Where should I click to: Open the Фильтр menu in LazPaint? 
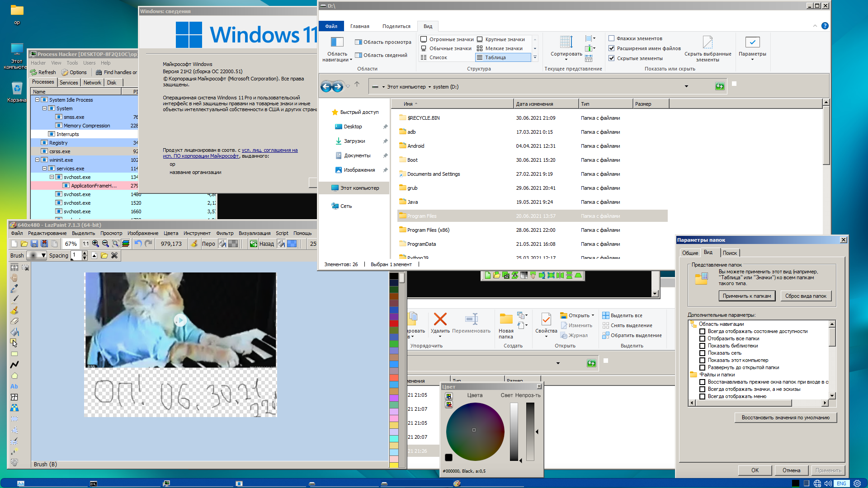[225, 234]
